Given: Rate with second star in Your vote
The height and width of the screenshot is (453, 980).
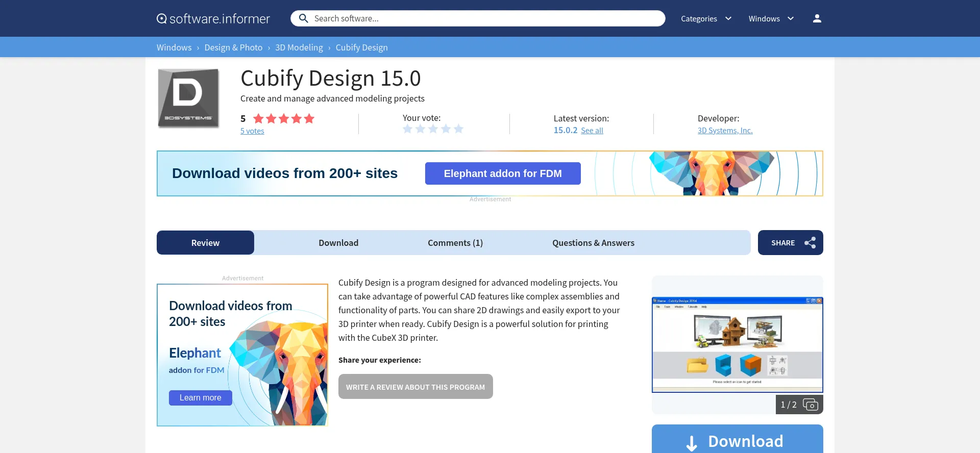Looking at the screenshot, I should [420, 129].
